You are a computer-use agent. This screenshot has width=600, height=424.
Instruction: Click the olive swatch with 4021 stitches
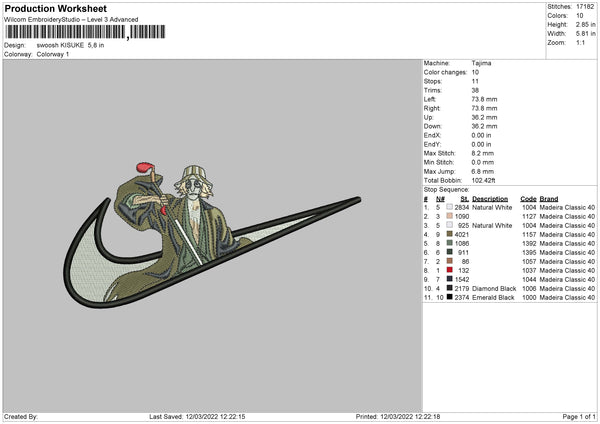[x=449, y=234]
